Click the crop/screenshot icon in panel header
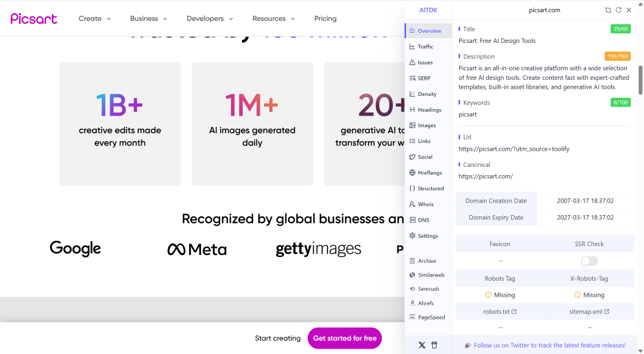Image resolution: width=644 pixels, height=354 pixels. (x=608, y=10)
